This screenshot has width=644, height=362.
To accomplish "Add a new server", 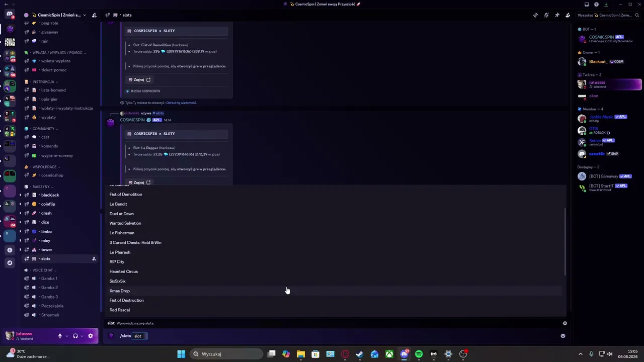I will [10, 250].
